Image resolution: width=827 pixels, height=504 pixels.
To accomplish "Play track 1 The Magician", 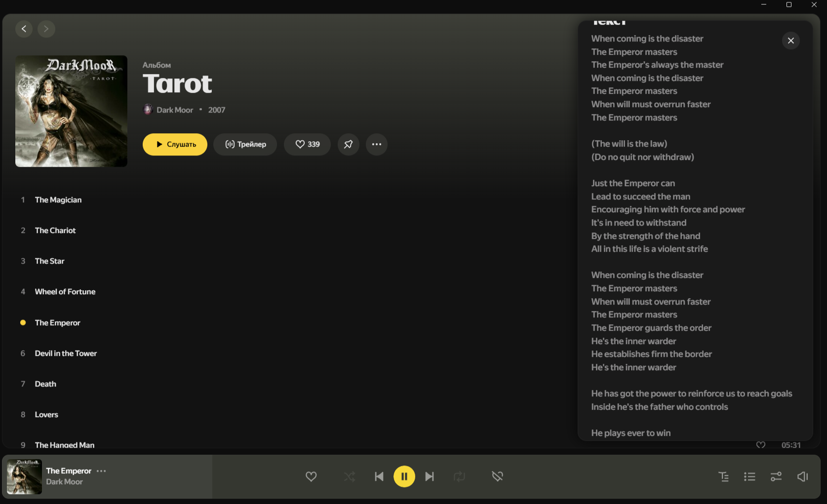I will point(58,200).
